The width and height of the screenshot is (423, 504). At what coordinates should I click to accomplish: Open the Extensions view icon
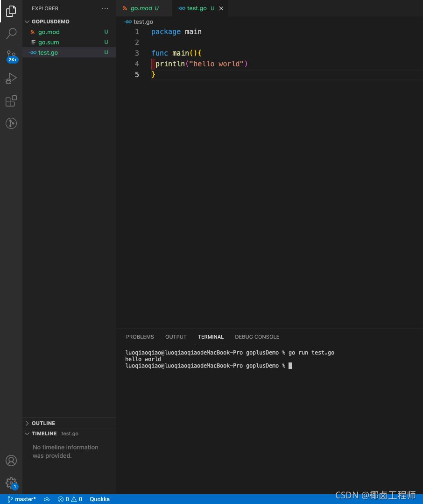click(11, 101)
